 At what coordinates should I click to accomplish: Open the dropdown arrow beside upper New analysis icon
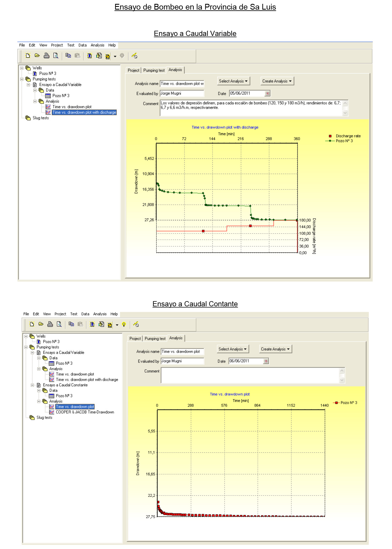(115, 57)
